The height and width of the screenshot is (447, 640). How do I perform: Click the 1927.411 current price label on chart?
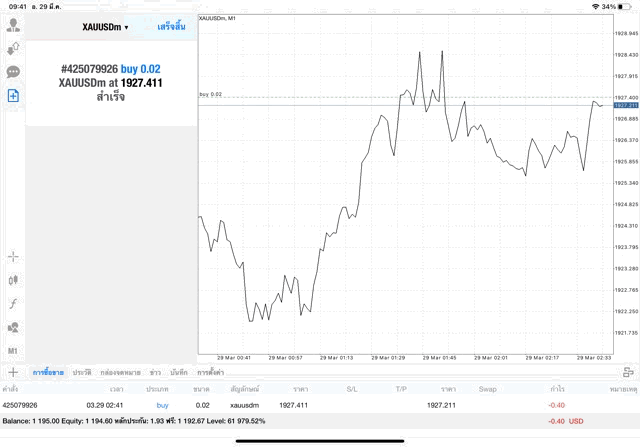tap(625, 105)
